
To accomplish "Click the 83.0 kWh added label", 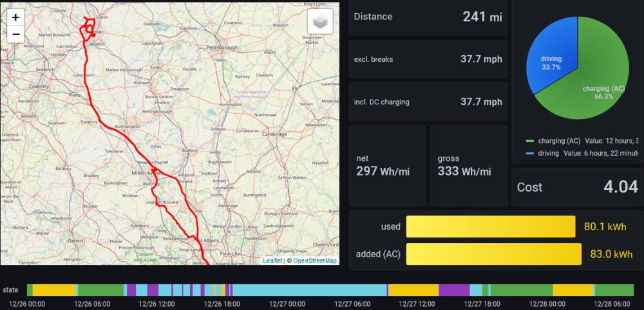I will click(611, 255).
